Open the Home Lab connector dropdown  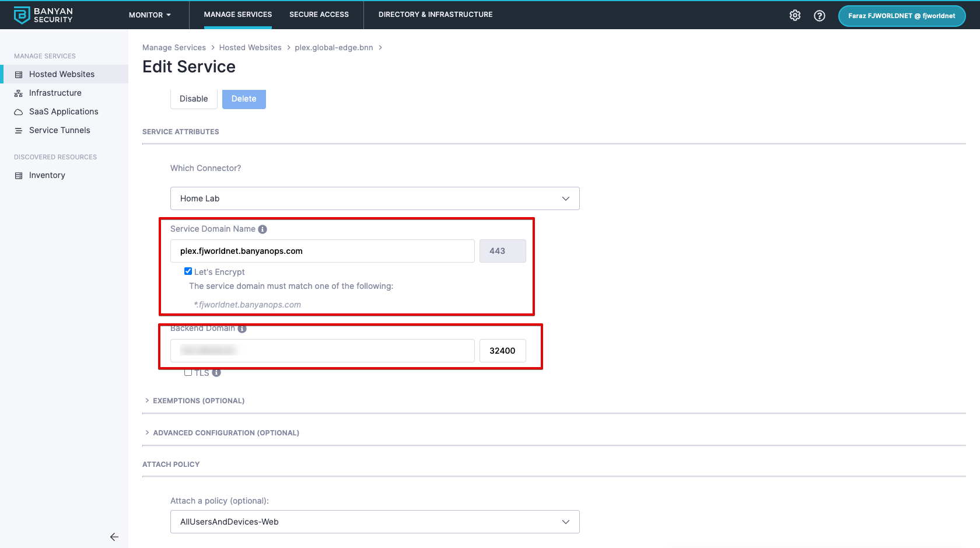pos(374,198)
